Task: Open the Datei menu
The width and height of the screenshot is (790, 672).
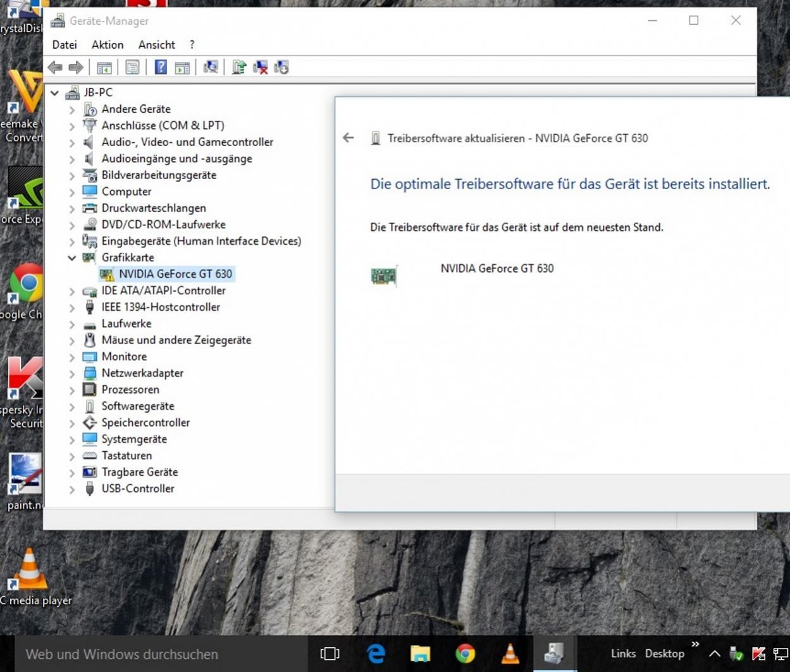Action: click(x=65, y=44)
